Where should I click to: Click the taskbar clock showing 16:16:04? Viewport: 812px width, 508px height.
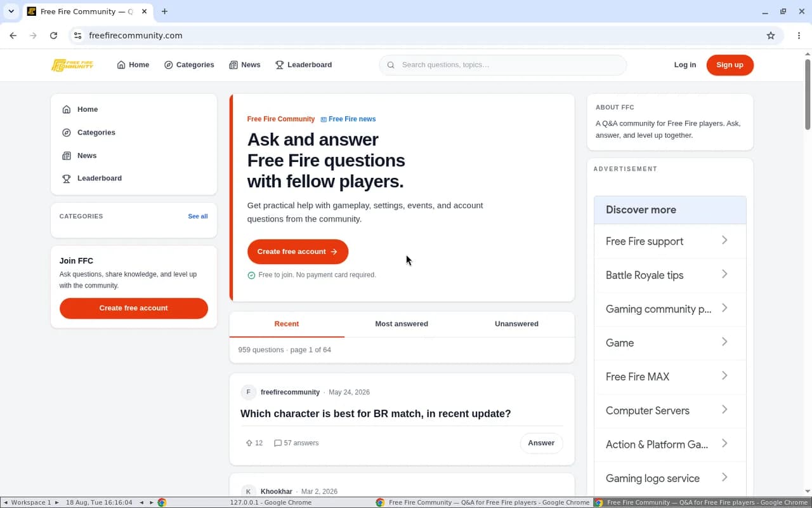tap(99, 502)
